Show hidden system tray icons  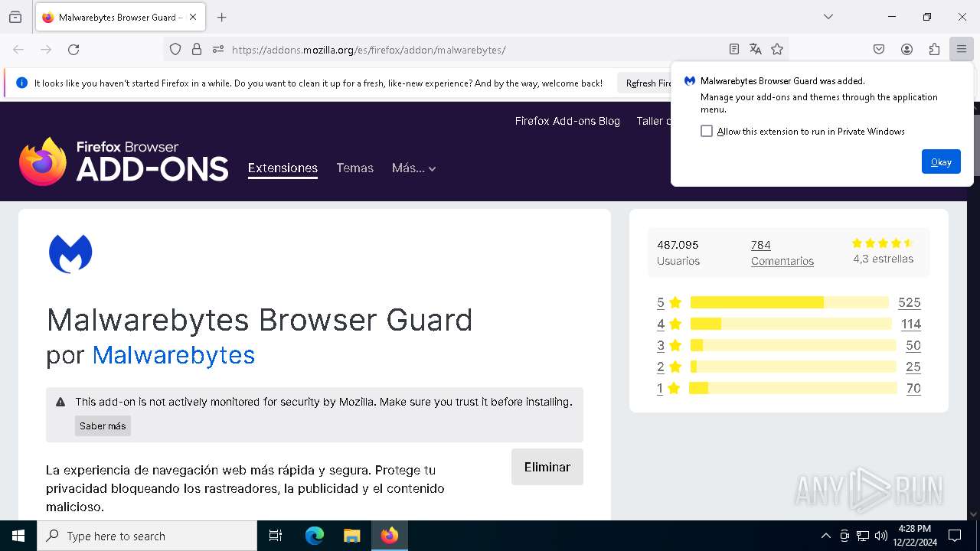point(825,536)
